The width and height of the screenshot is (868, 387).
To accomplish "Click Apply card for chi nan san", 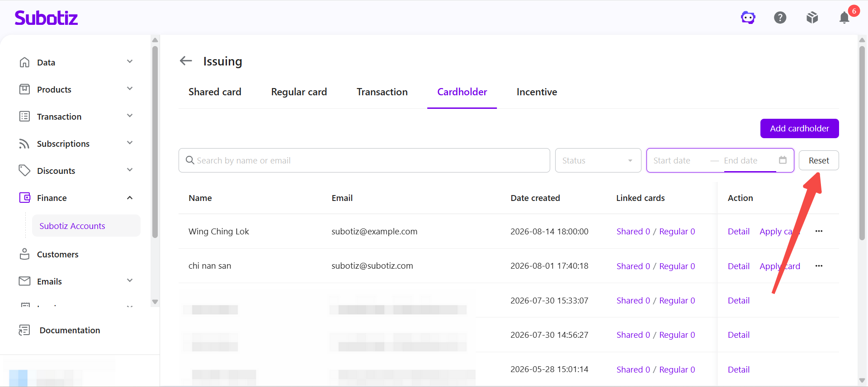I will pyautogui.click(x=780, y=266).
